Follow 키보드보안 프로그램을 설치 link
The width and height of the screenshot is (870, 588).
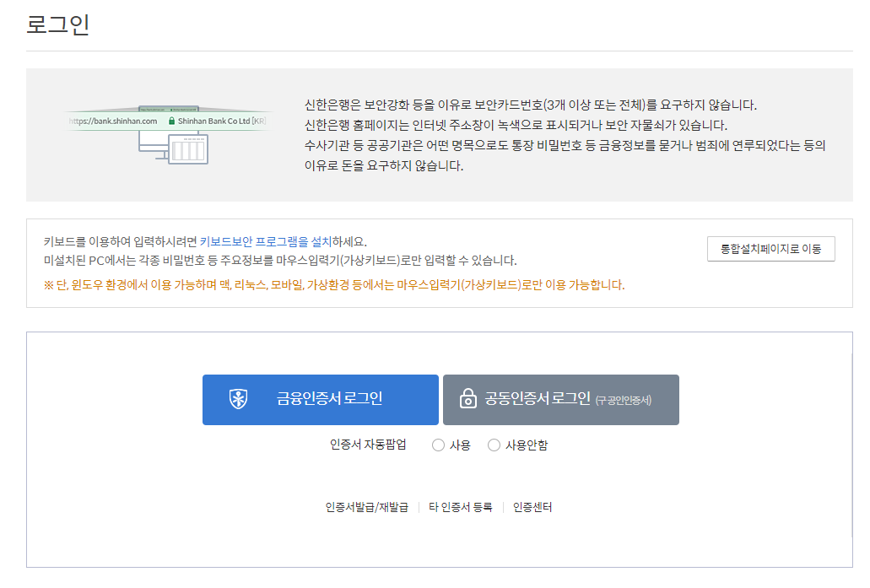point(265,241)
